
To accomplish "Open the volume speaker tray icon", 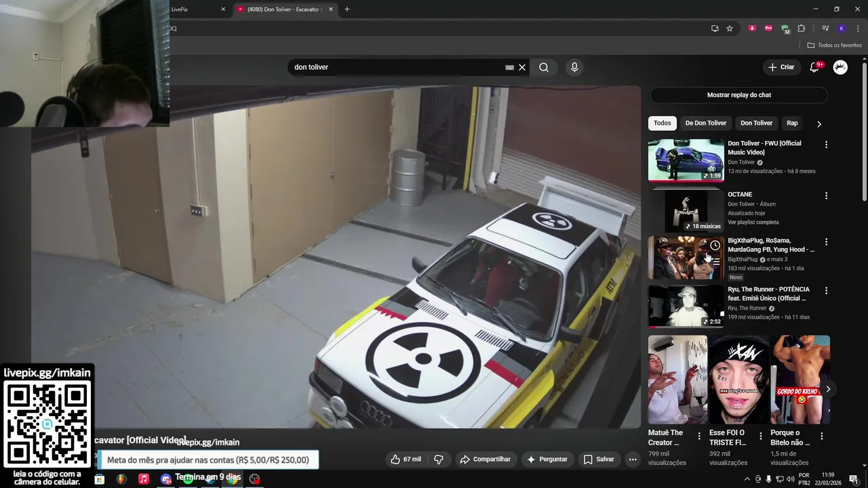I will (790, 479).
